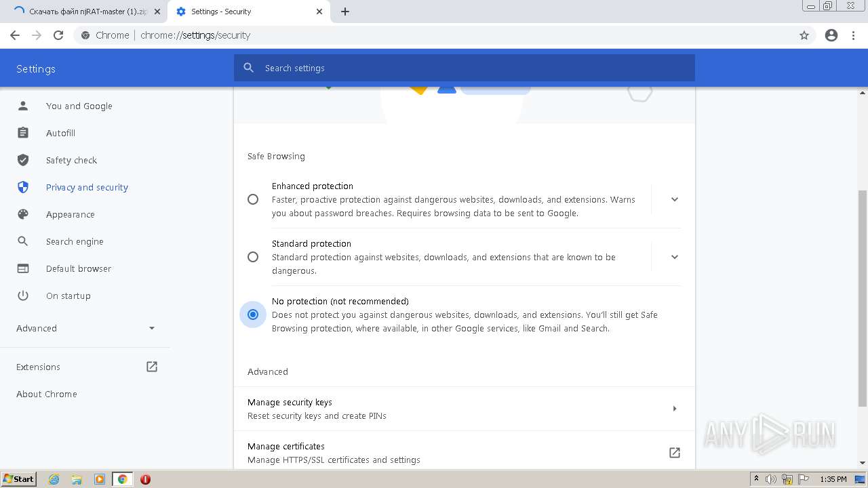This screenshot has width=868, height=488.
Task: Click the Appearance palette icon
Action: click(x=23, y=214)
